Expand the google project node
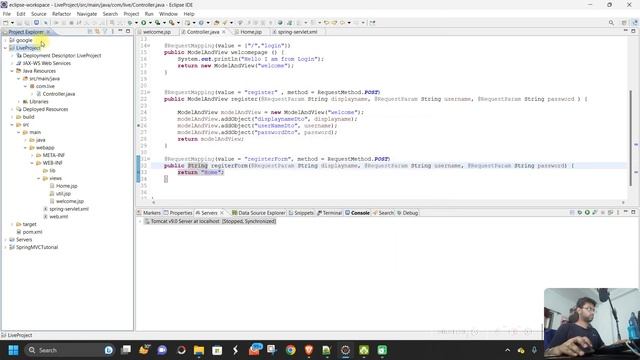The width and height of the screenshot is (640, 360). [x=5, y=40]
